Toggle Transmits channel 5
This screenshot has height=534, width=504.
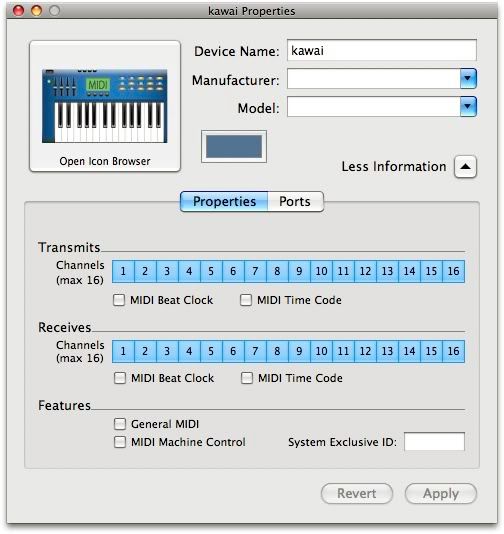point(211,271)
